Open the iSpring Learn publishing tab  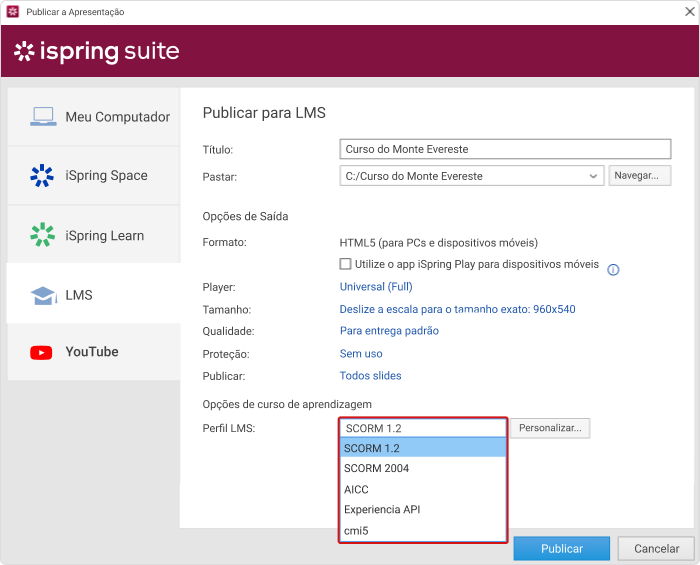[94, 235]
